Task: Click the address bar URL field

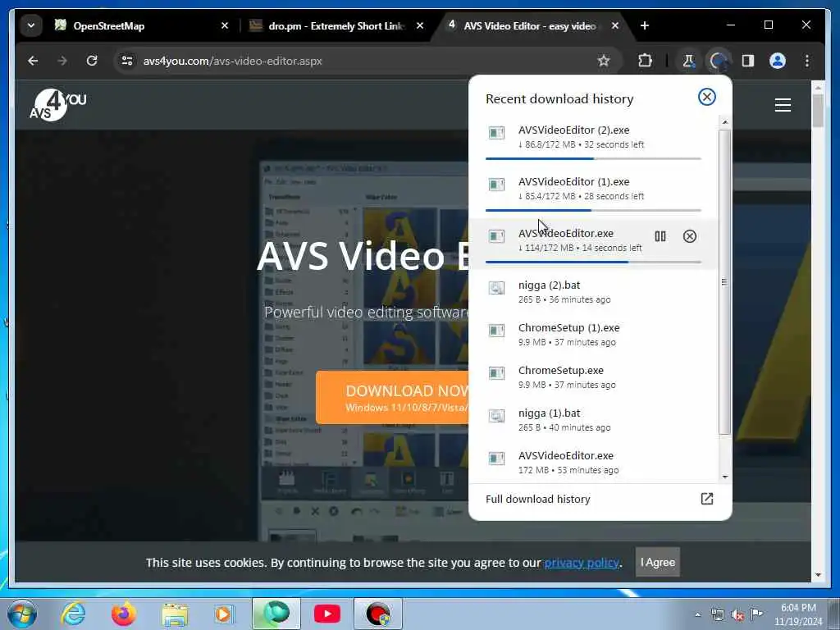Action: pyautogui.click(x=367, y=61)
